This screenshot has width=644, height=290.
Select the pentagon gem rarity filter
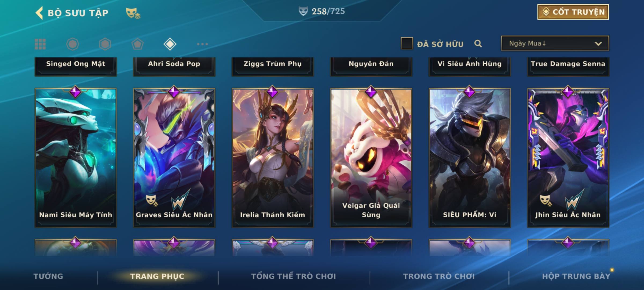click(137, 44)
